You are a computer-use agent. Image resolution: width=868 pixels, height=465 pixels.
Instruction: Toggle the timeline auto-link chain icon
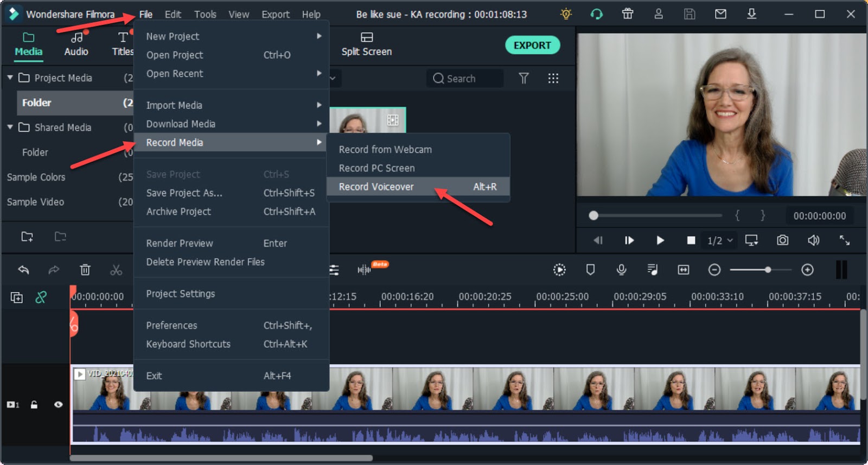point(41,297)
